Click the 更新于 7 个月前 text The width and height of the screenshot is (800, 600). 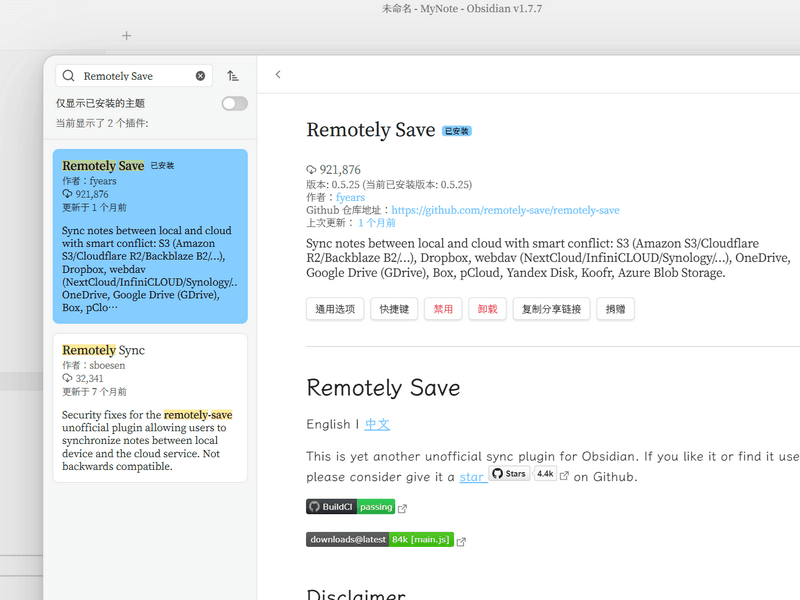coord(94,392)
